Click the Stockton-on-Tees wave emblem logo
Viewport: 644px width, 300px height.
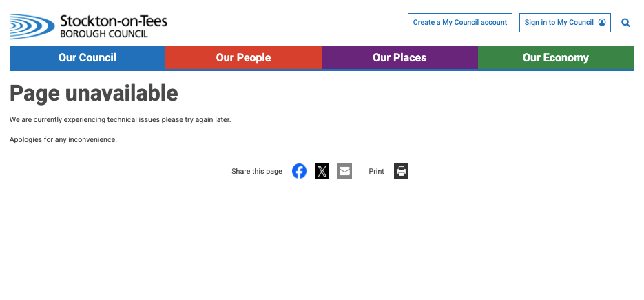click(32, 26)
